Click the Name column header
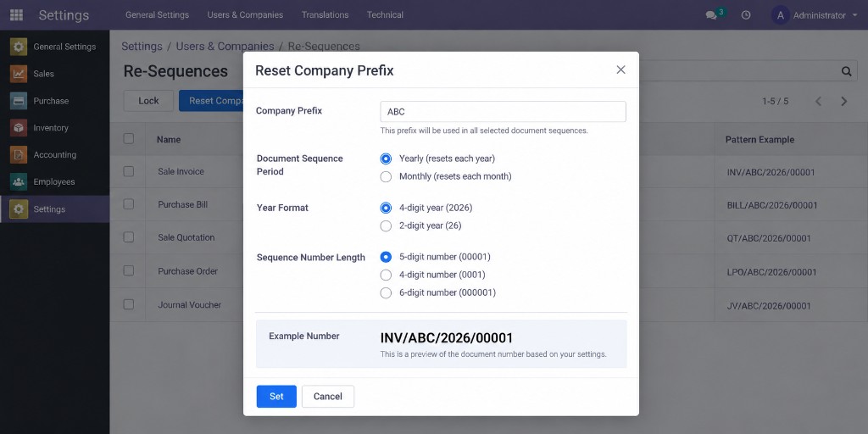The image size is (868, 434). pos(169,140)
